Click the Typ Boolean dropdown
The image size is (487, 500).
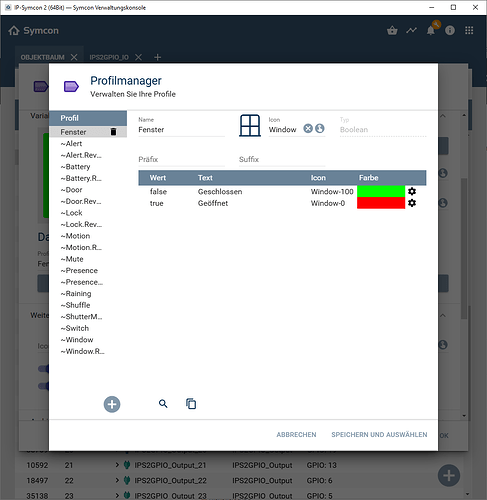[x=383, y=130]
